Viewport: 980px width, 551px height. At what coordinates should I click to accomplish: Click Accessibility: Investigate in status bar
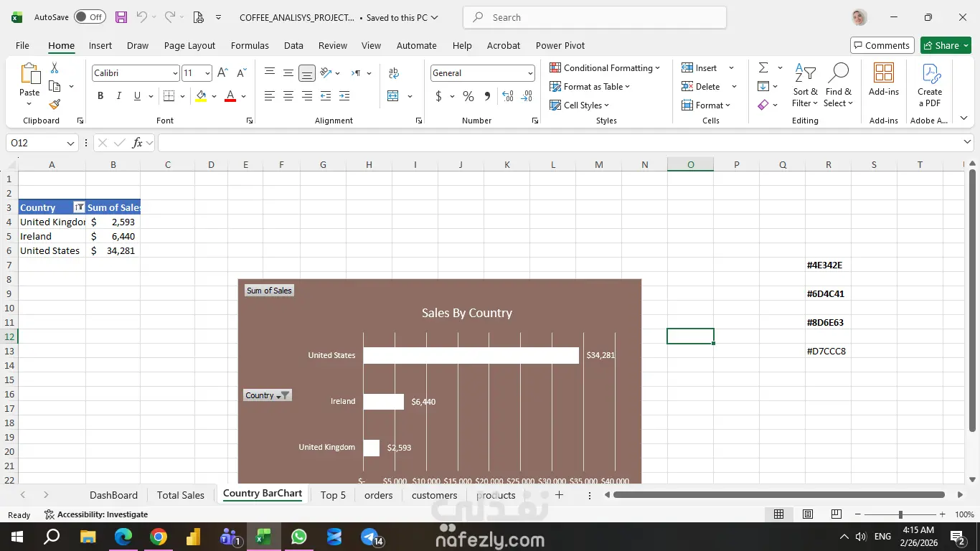point(96,514)
